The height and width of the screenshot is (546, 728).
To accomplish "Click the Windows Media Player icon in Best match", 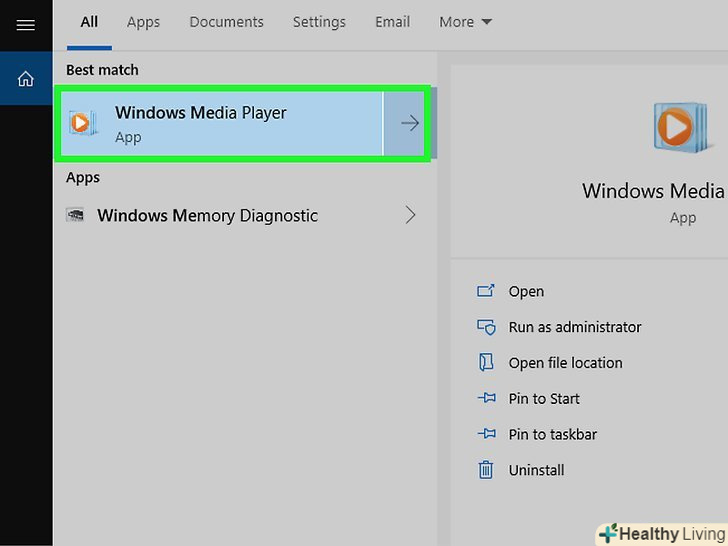I will coord(82,123).
